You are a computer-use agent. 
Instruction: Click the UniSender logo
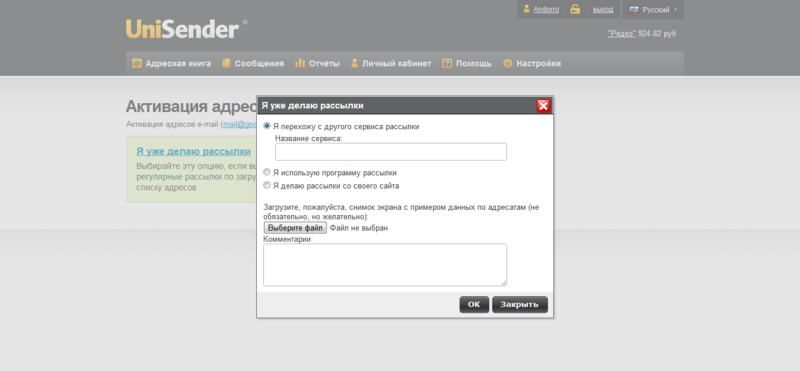187,29
